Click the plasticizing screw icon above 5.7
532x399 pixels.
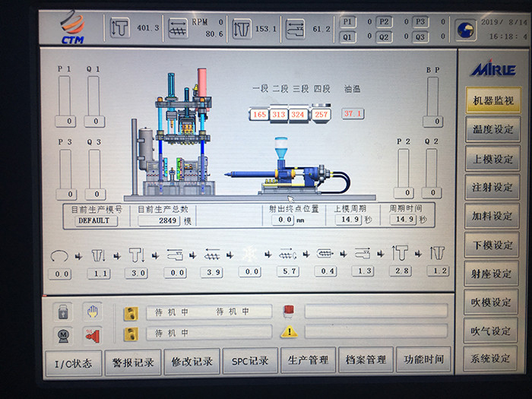[x=287, y=254]
